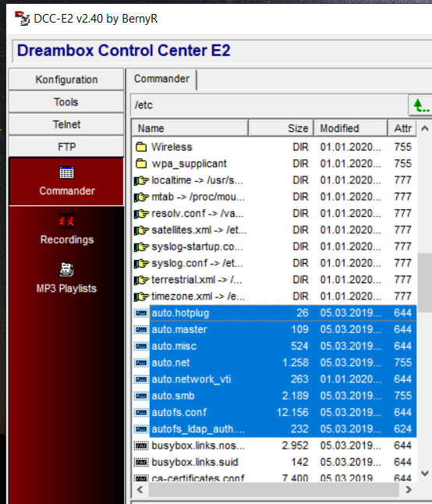
Task: Click the busybox.links.suid file icon
Action: click(x=141, y=462)
